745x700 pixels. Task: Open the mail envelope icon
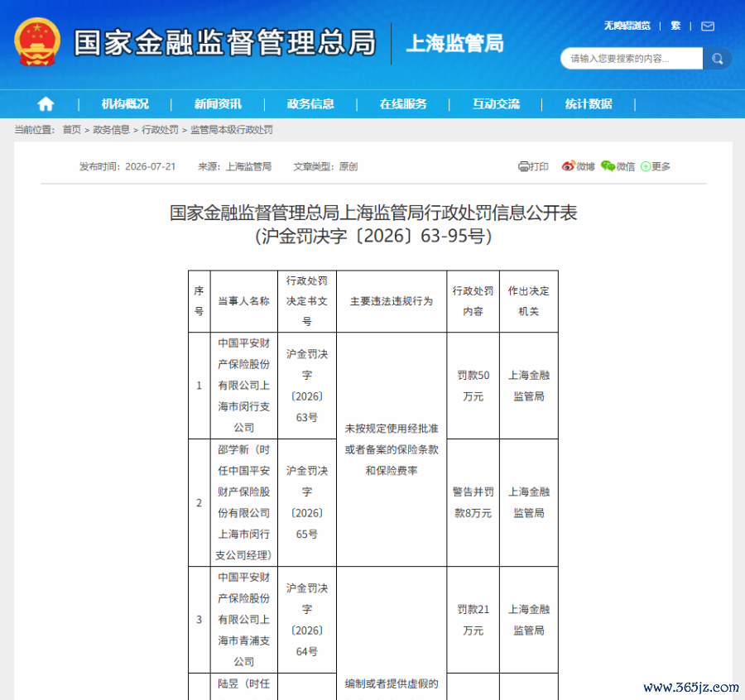coord(708,26)
